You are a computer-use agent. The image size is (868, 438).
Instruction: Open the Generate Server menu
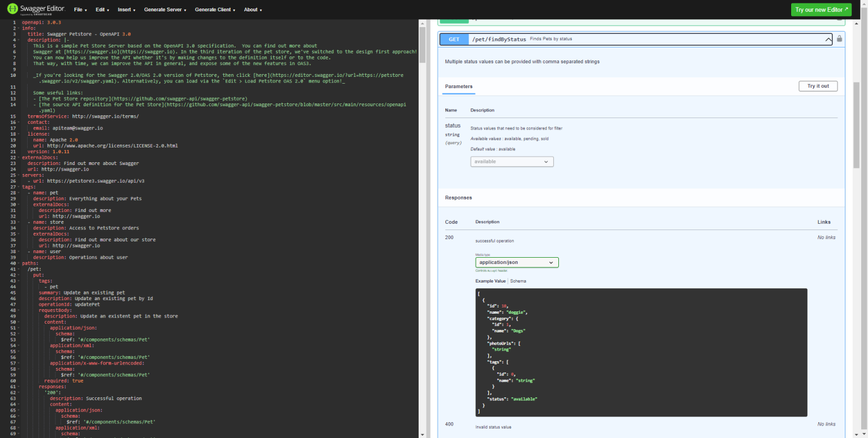pyautogui.click(x=164, y=10)
